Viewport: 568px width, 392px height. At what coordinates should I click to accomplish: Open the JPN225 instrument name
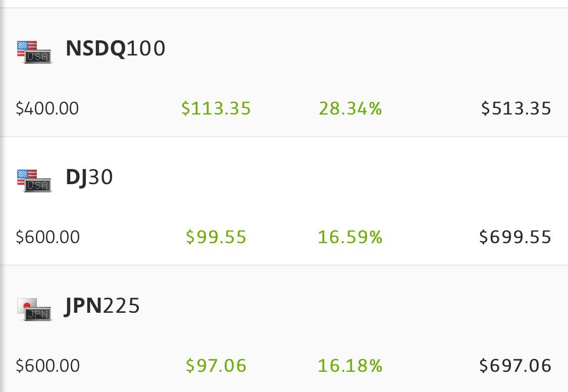pyautogui.click(x=102, y=306)
